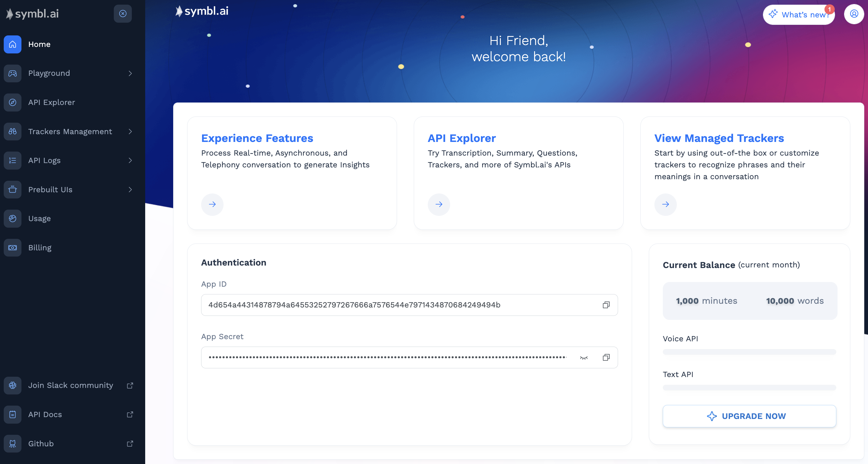Screen dimensions: 868x464
Task: Open the View Managed Trackers section
Action: tap(665, 204)
